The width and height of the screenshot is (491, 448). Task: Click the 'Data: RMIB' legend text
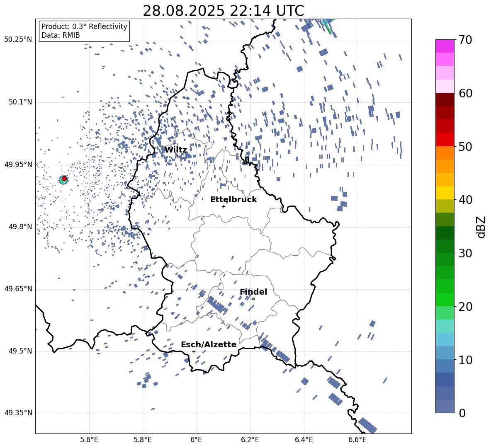61,35
